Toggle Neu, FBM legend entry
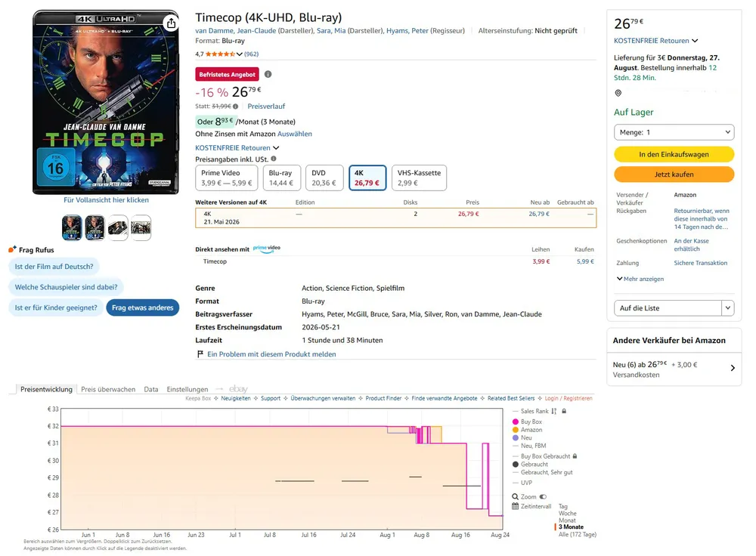Screen dimensions: 756x556 [529, 446]
